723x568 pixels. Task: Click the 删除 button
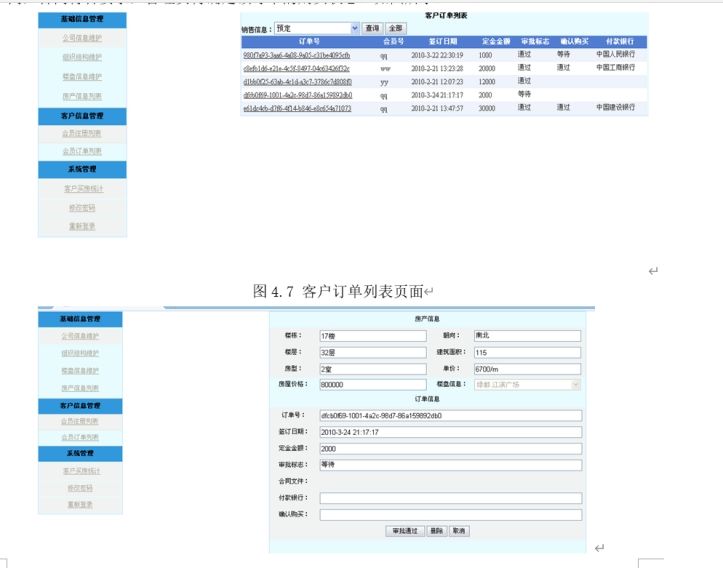pyautogui.click(x=436, y=531)
